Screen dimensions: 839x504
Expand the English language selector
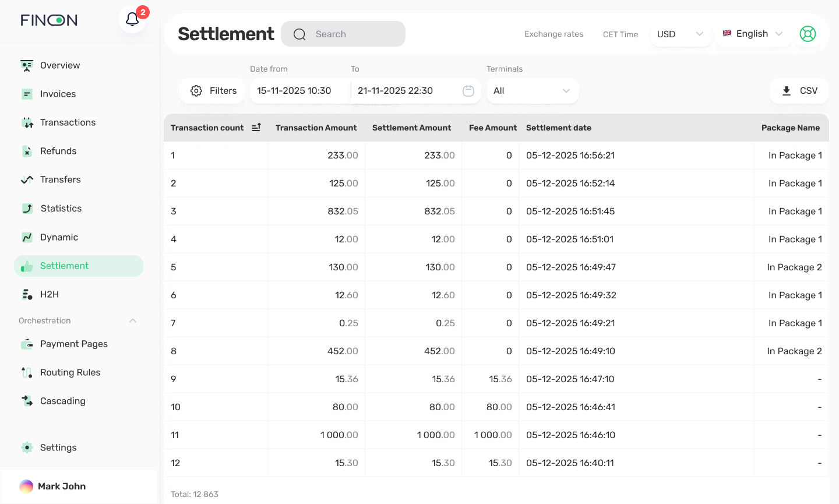[753, 34]
